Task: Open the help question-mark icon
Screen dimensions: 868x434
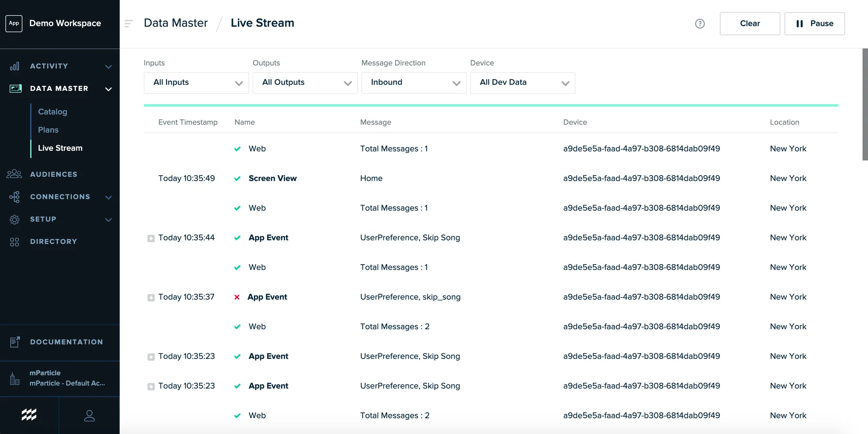Action: coord(700,23)
